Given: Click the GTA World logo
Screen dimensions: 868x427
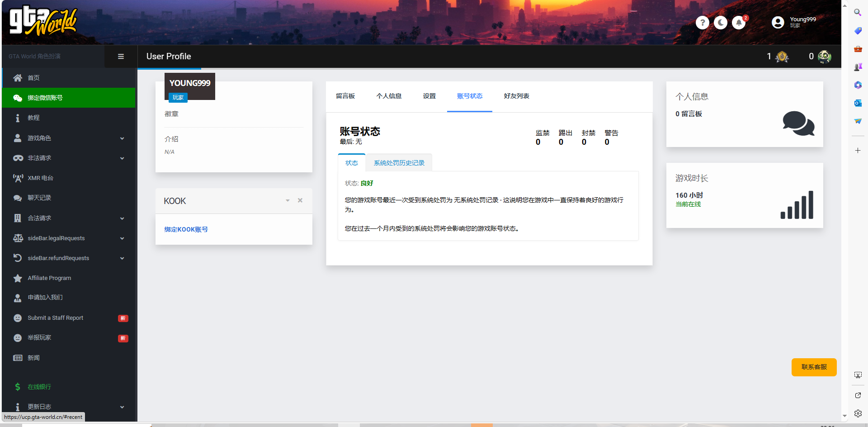Looking at the screenshot, I should point(43,21).
